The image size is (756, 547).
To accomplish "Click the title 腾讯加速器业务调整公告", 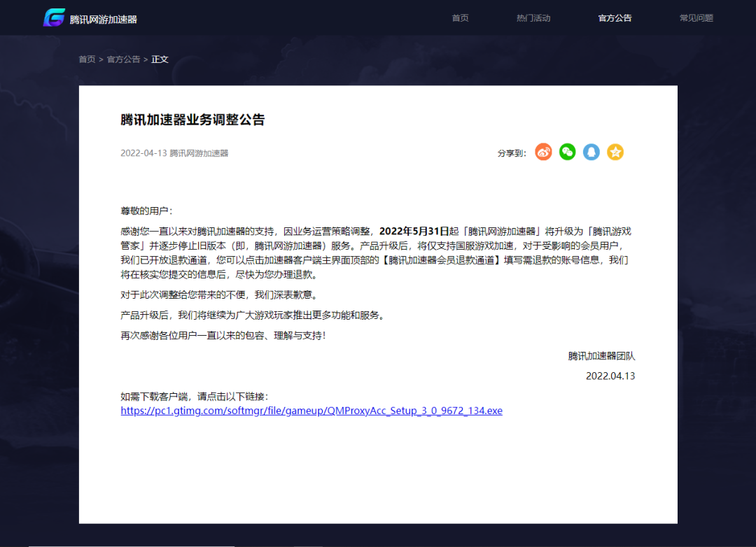I will click(193, 120).
